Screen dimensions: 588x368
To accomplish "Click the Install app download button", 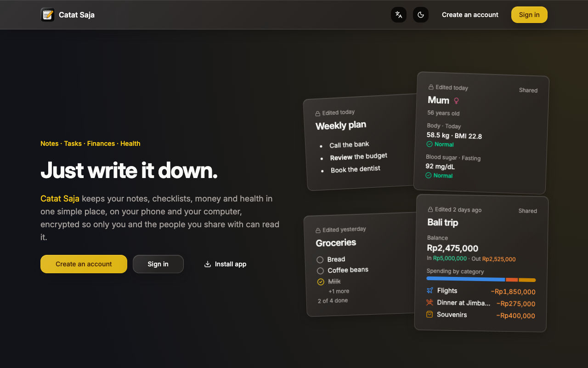I will pos(225,264).
